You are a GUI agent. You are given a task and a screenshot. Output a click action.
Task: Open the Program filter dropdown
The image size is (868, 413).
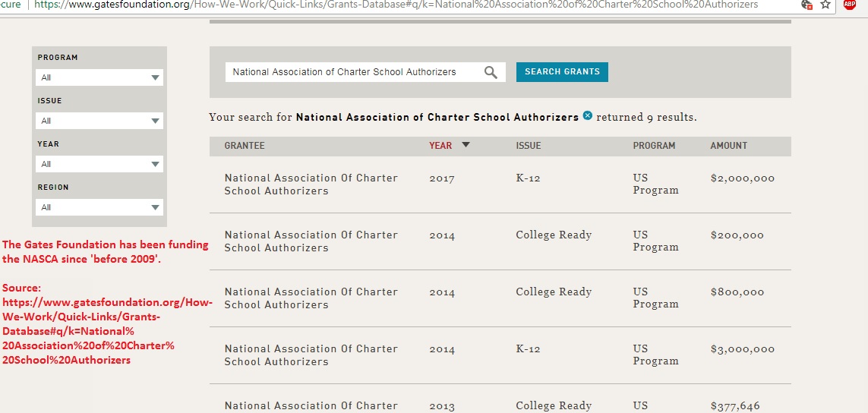[x=99, y=77]
